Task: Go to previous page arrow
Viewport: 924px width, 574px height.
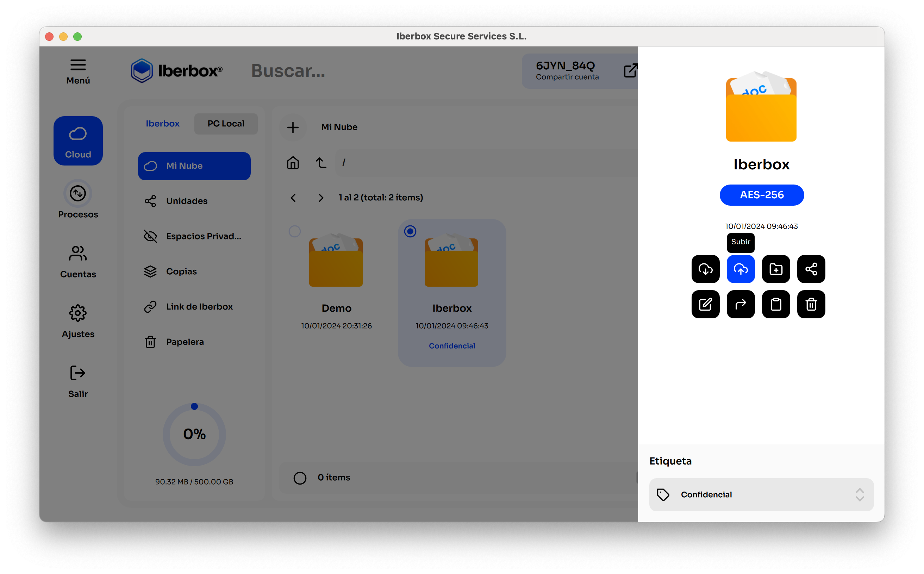Action: (x=293, y=198)
